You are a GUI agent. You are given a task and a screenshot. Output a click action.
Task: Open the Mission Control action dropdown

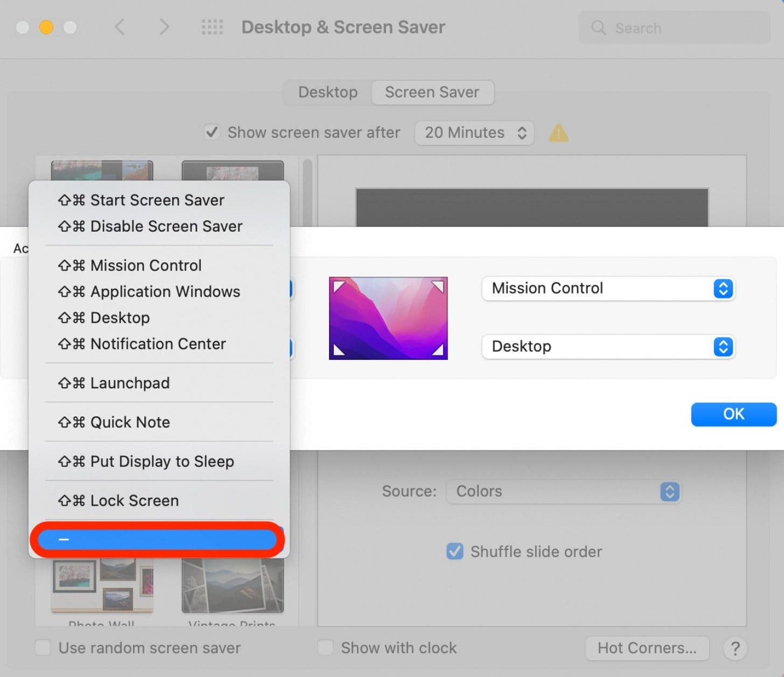click(x=608, y=289)
